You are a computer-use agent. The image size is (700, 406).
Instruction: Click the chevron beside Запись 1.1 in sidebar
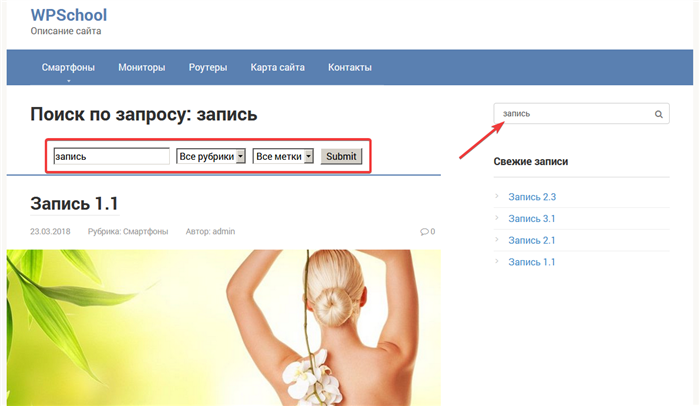tap(497, 261)
